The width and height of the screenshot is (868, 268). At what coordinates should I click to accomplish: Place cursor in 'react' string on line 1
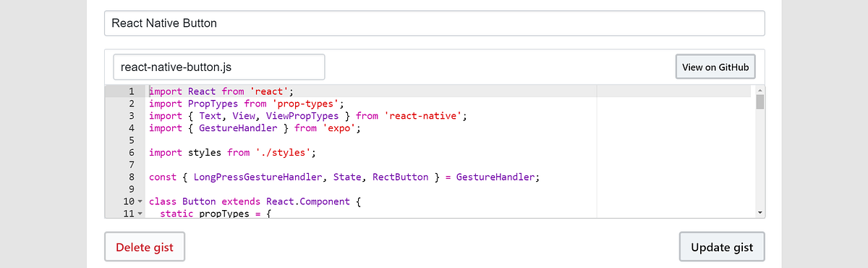269,91
